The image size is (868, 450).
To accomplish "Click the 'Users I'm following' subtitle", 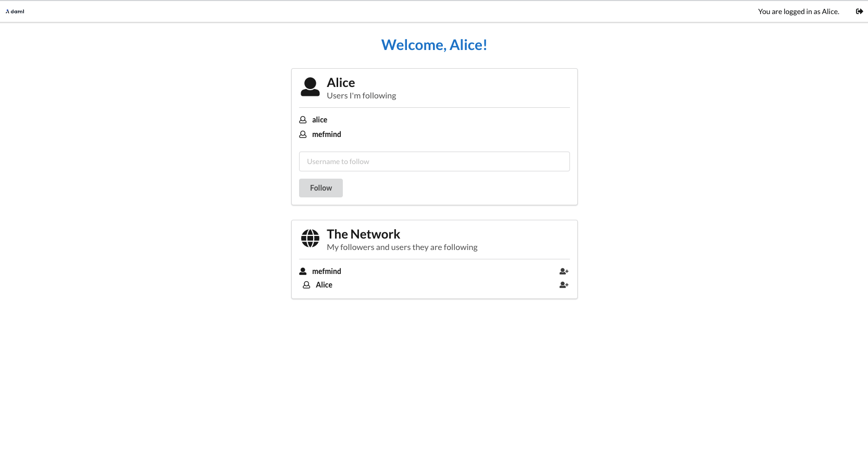I will pyautogui.click(x=361, y=96).
